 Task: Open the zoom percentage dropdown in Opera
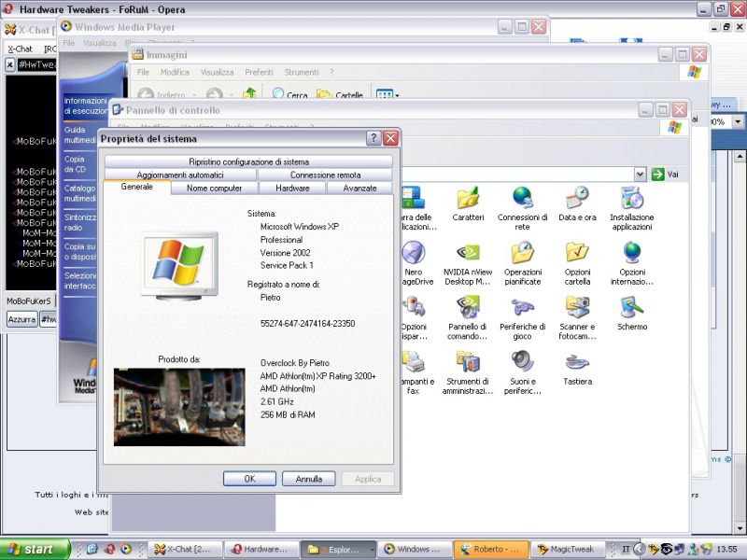[x=738, y=122]
